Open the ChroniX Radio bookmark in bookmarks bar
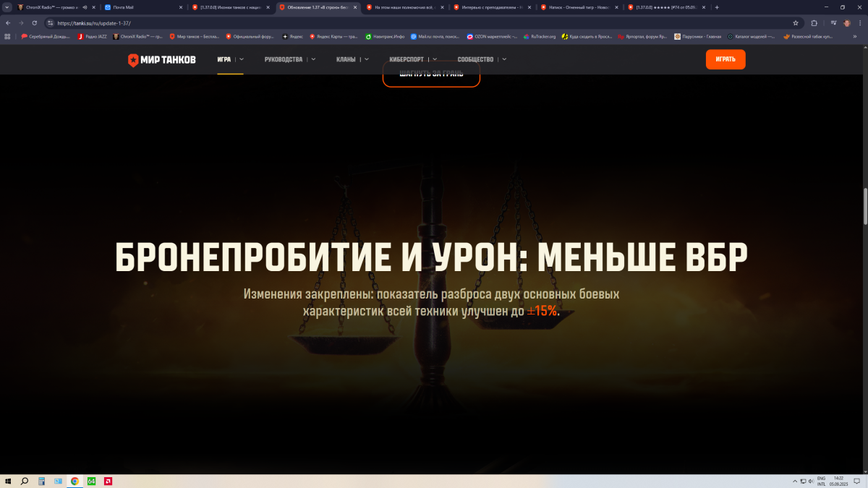Screen dimensions: 868x488 138,36
